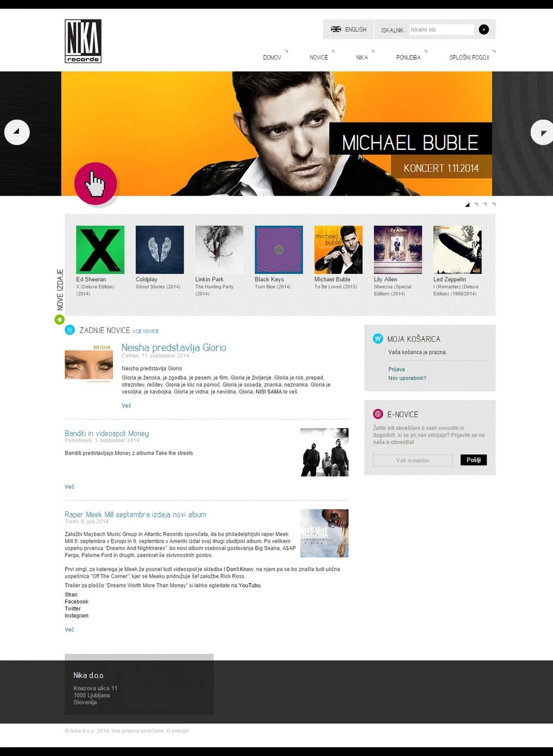Open Splošni pogoji menu item
Viewport: 553px width, 756px height.
pyautogui.click(x=469, y=58)
